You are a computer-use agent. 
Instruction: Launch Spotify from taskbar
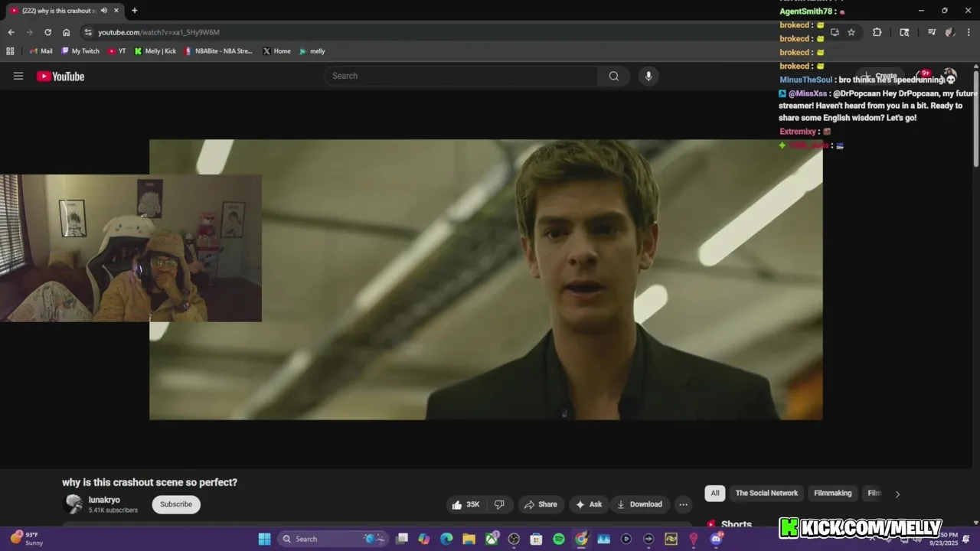(559, 539)
